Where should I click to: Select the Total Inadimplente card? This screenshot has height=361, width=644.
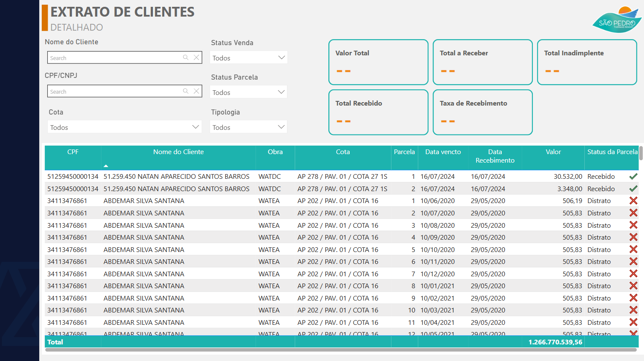point(587,62)
